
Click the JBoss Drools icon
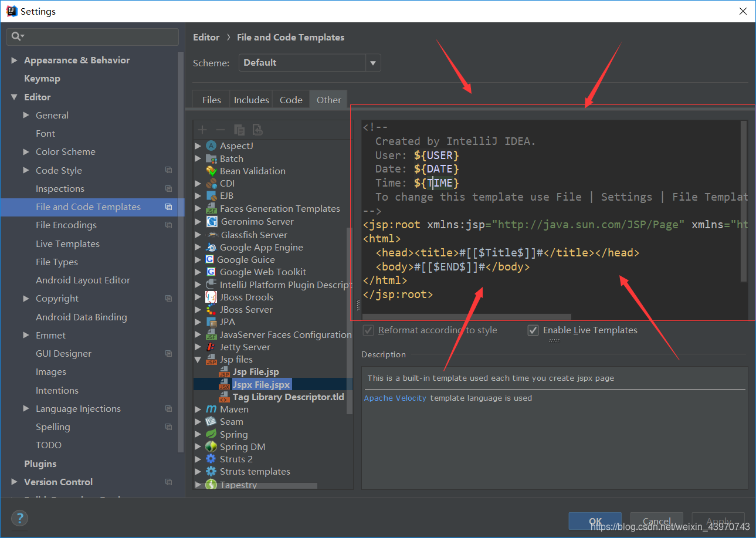tap(211, 297)
